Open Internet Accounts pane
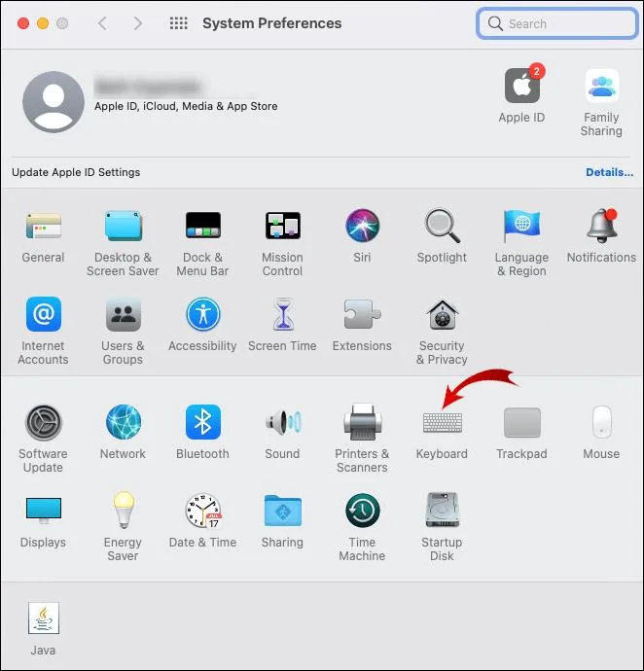The width and height of the screenshot is (644, 671). click(43, 314)
